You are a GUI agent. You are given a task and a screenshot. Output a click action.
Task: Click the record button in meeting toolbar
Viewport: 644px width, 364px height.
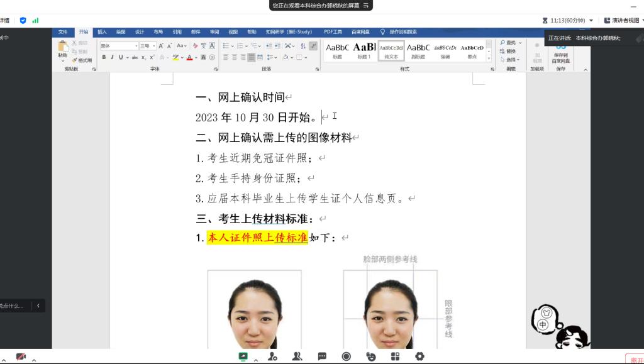tap(346, 356)
